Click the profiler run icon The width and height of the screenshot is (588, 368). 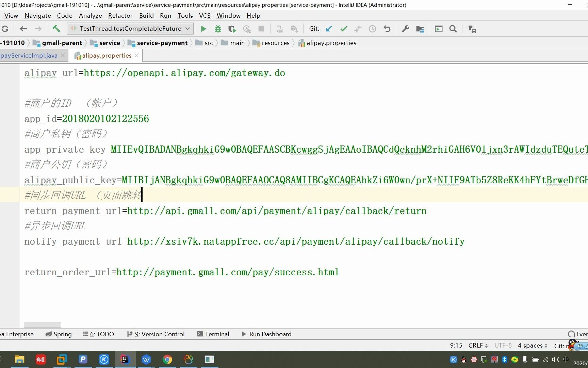(247, 29)
